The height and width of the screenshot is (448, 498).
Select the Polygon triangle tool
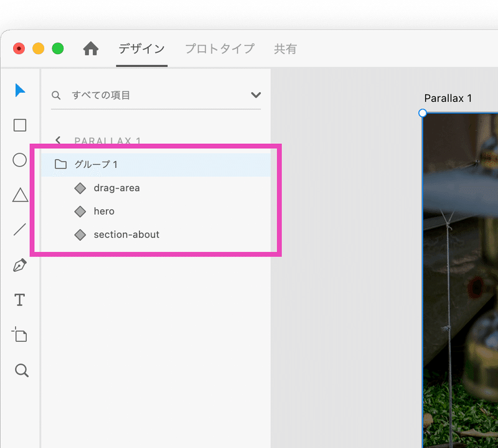[20, 195]
